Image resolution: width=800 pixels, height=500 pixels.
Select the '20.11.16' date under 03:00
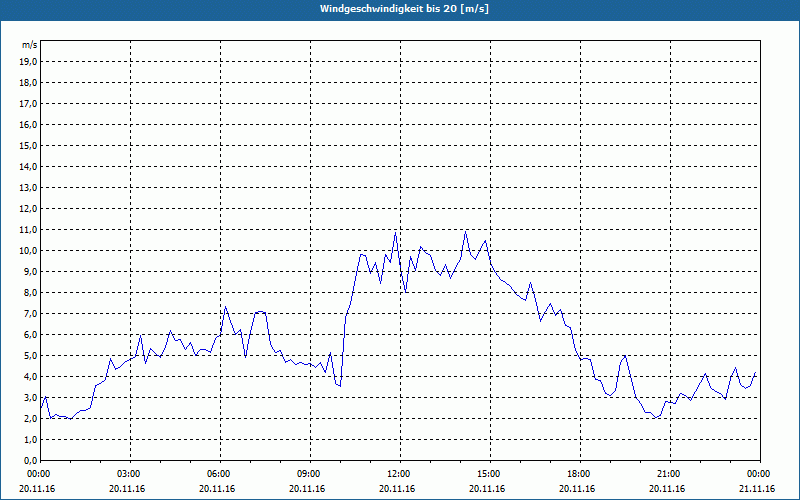[x=127, y=489]
